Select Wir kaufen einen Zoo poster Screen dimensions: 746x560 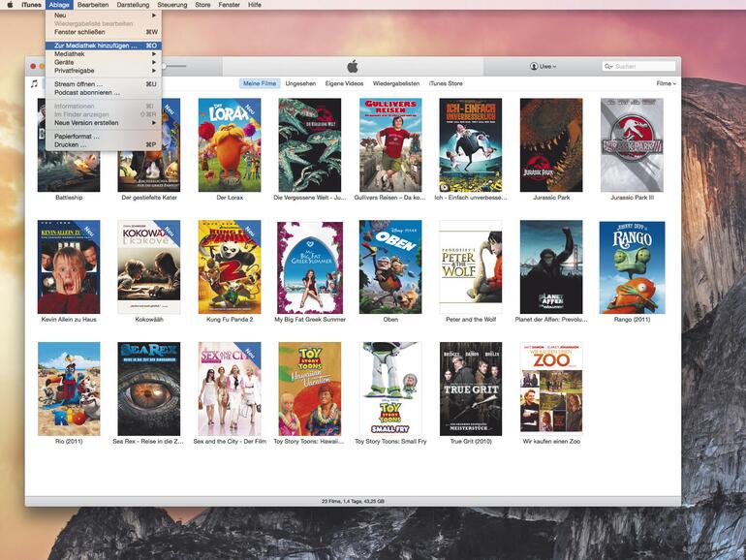coord(551,389)
